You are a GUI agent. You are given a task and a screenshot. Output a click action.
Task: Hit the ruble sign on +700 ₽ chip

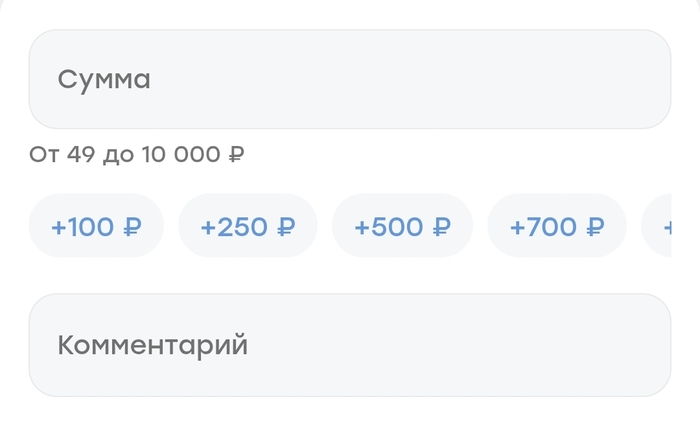[595, 227]
